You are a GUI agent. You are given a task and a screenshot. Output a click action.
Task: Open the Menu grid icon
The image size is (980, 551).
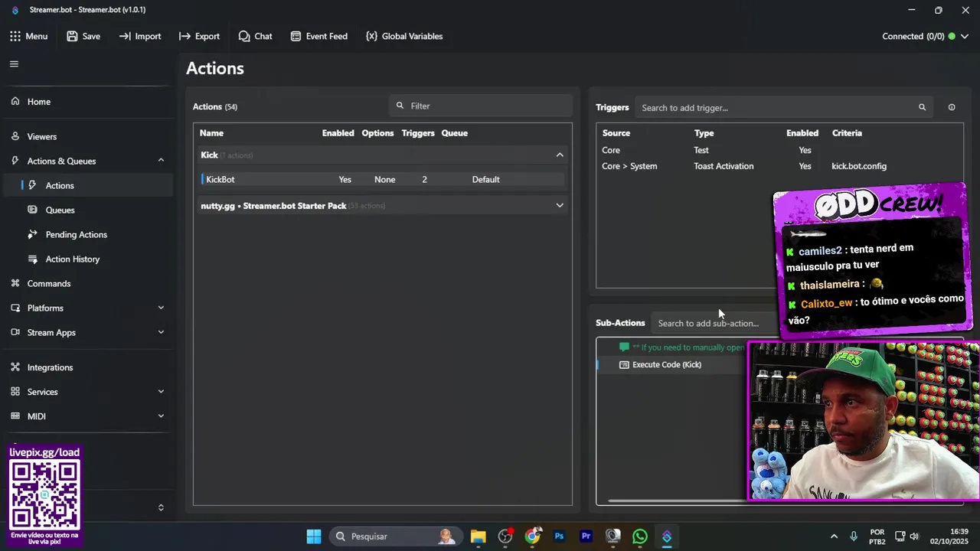click(15, 36)
